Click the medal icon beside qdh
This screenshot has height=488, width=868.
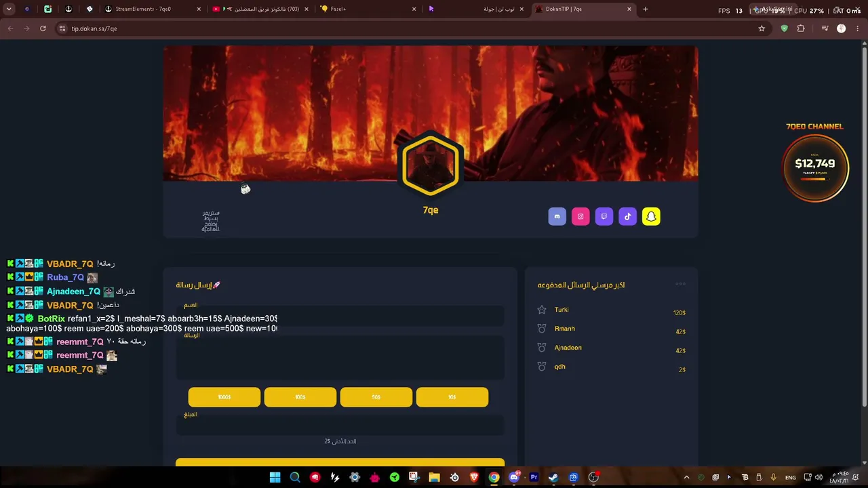(542, 367)
